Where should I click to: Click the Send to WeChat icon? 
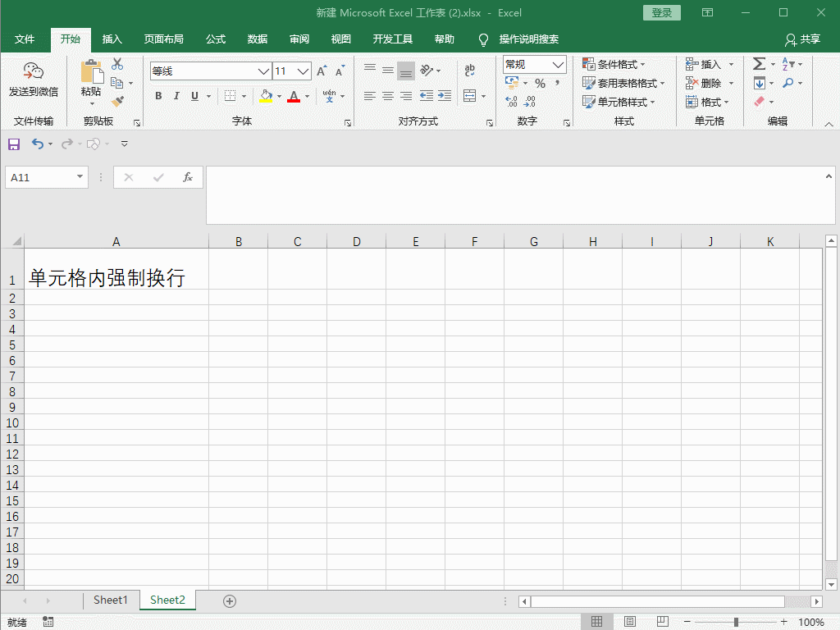33,71
